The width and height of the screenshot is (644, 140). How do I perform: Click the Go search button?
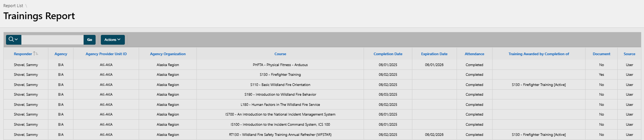[x=90, y=39]
